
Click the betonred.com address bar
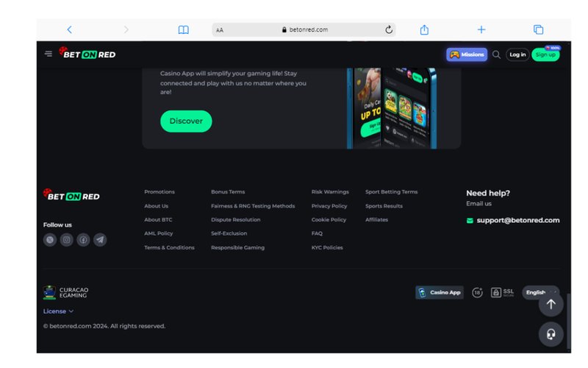click(304, 29)
